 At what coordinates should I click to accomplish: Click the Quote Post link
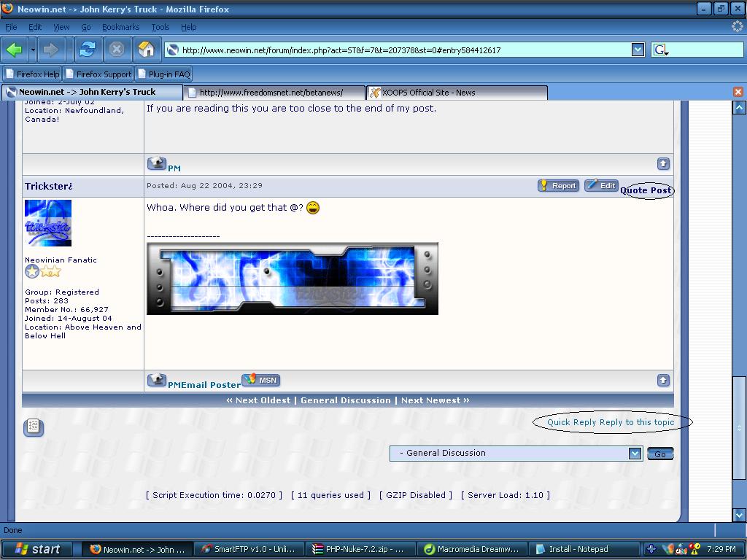coord(646,190)
